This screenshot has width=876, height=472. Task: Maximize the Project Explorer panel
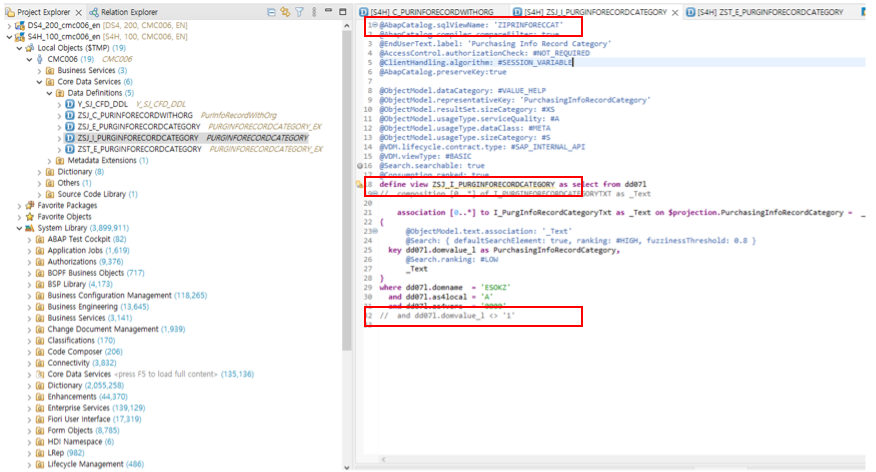(x=343, y=11)
